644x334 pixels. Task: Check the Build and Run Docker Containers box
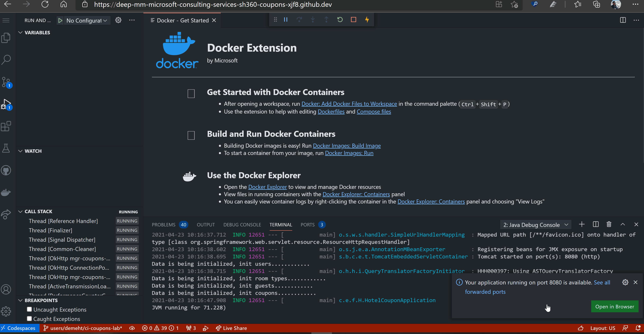(x=191, y=135)
